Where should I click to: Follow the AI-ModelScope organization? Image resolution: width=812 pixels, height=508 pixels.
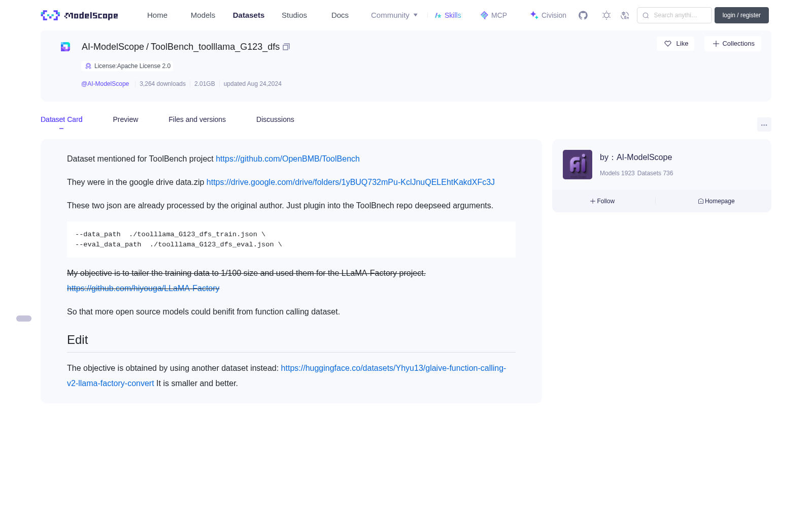coord(602,201)
